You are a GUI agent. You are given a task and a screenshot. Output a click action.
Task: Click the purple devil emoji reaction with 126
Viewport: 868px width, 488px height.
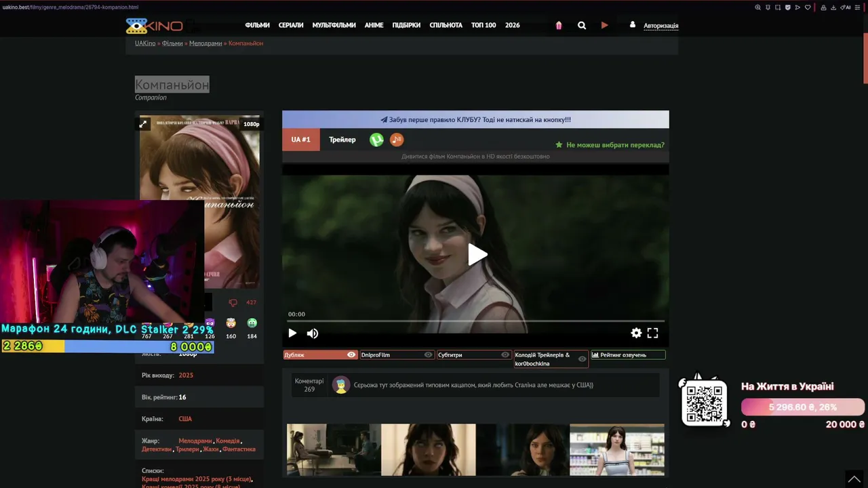pyautogui.click(x=210, y=323)
